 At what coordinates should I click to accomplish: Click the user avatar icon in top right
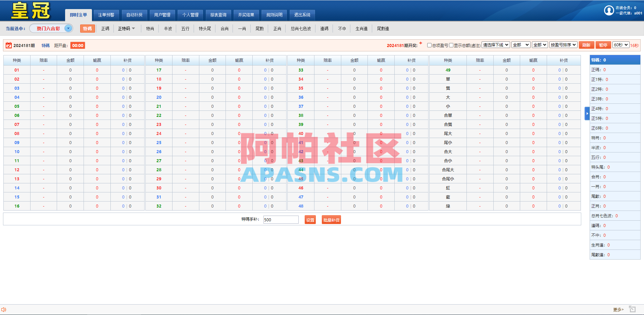609,10
